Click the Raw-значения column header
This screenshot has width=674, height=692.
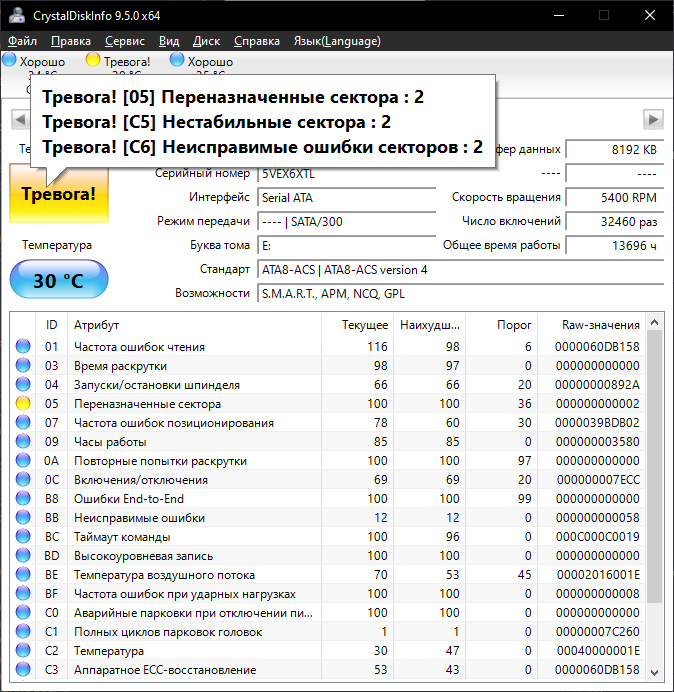click(591, 325)
